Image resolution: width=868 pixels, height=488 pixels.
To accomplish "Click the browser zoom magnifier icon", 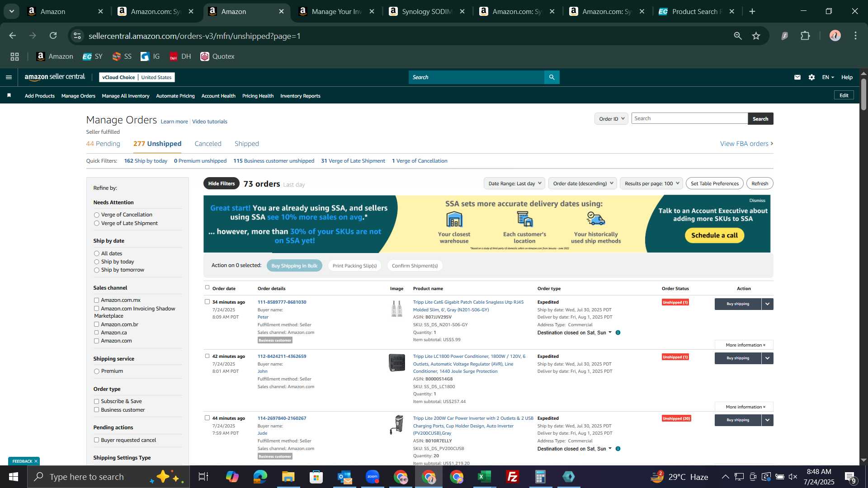I will (738, 36).
